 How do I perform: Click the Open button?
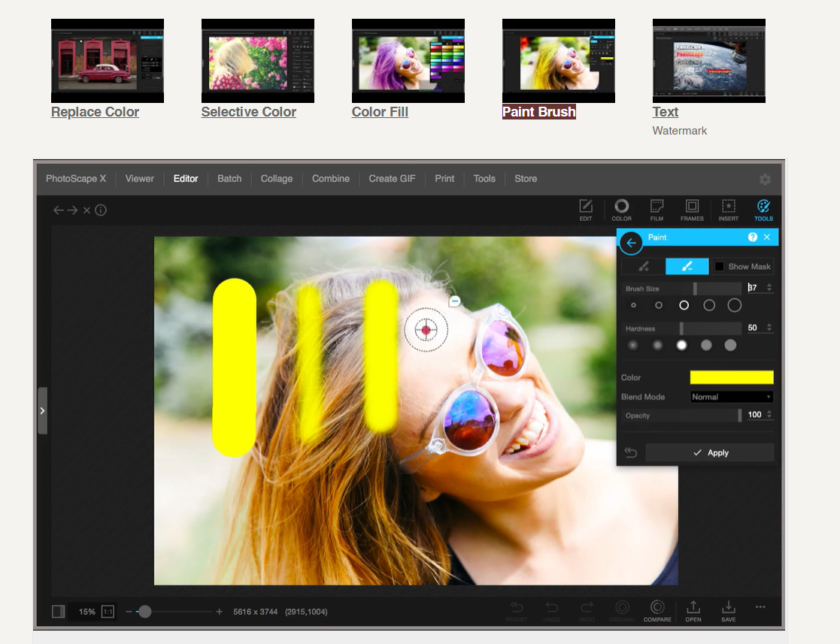pos(693,611)
